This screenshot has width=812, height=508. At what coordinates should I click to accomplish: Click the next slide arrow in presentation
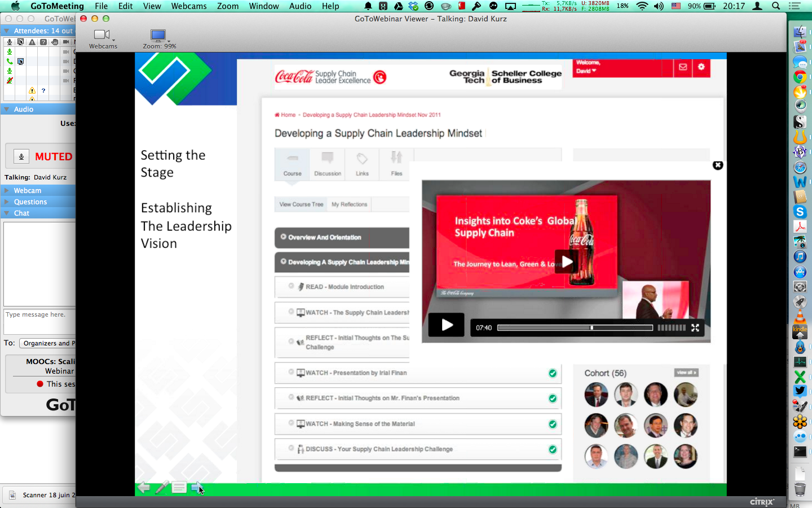click(197, 487)
